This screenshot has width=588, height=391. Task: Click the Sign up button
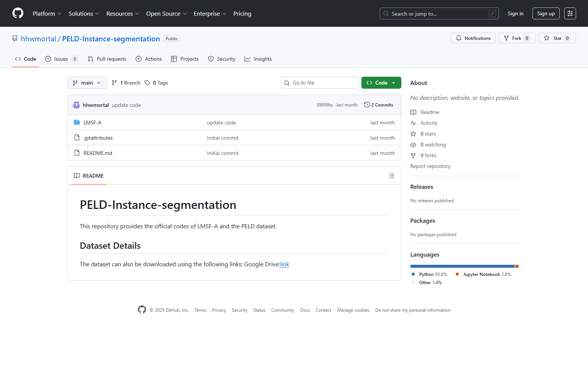(546, 13)
